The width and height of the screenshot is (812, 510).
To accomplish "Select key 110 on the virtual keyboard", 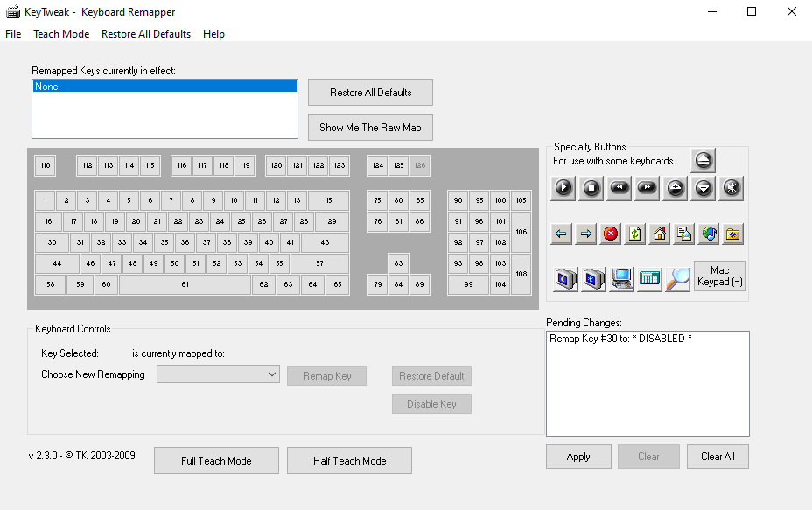I will point(45,165).
